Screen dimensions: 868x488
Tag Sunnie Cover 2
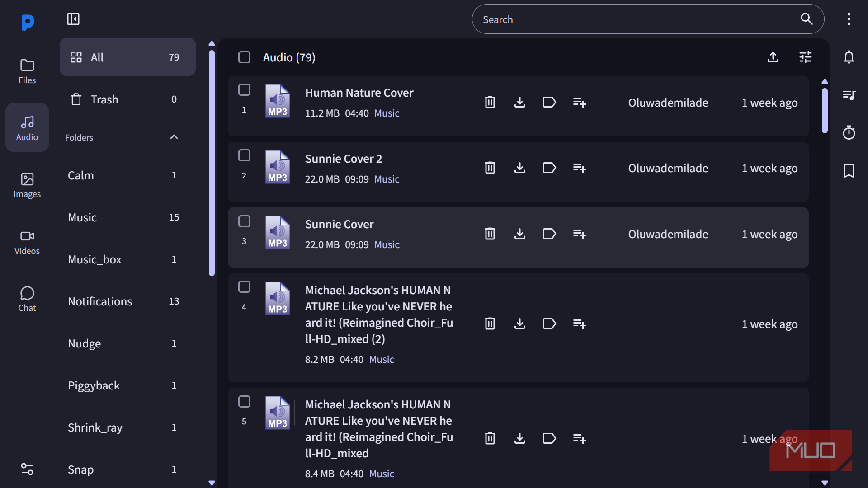pyautogui.click(x=549, y=168)
